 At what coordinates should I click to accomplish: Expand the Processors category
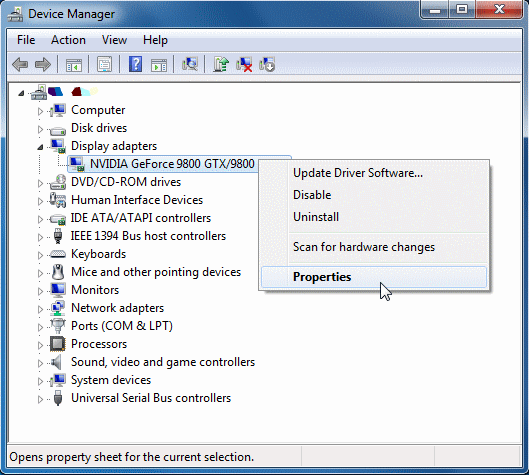coord(40,345)
